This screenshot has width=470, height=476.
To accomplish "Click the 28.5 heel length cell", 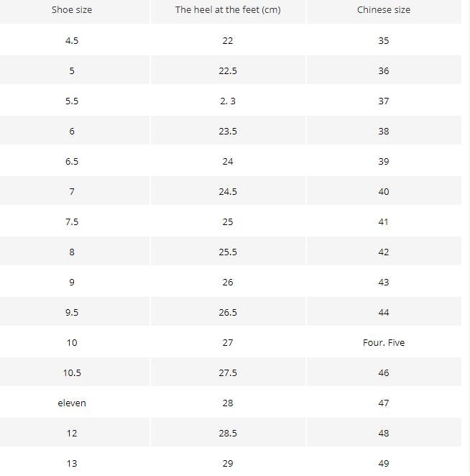I will [x=228, y=434].
